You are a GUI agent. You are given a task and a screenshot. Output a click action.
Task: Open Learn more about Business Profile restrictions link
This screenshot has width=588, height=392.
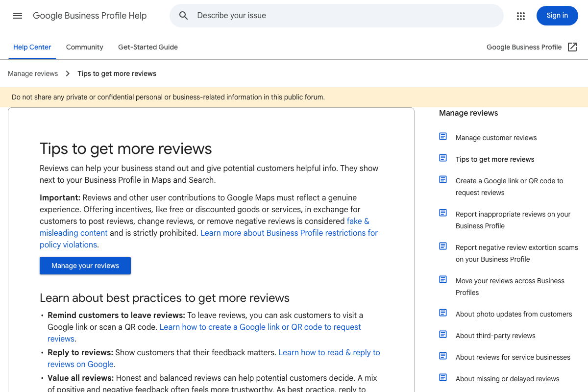(209, 239)
